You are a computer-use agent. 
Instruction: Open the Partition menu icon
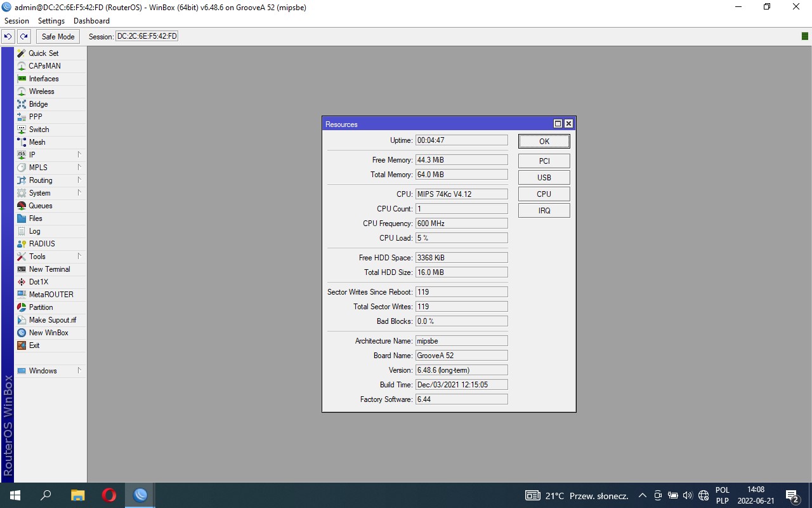[22, 307]
